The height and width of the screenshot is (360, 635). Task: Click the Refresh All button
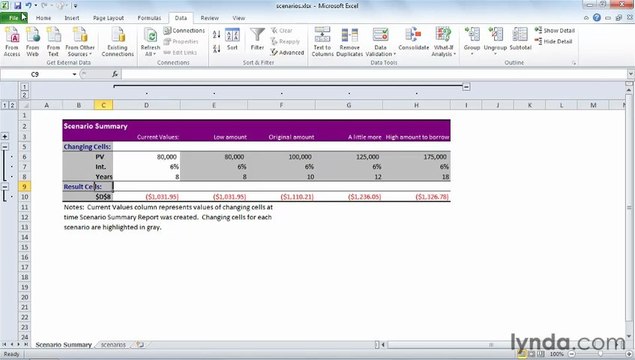pyautogui.click(x=150, y=42)
